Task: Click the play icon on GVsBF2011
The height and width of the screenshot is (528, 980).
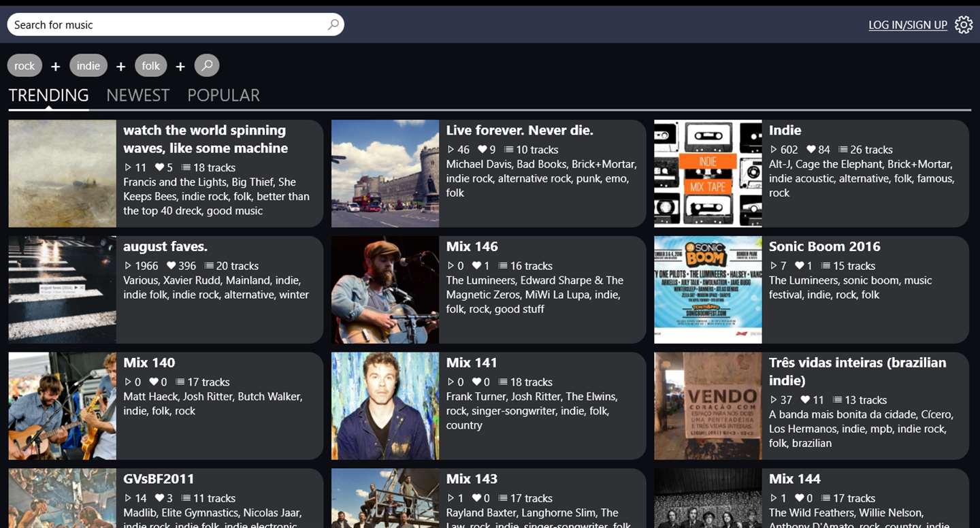Action: click(128, 499)
